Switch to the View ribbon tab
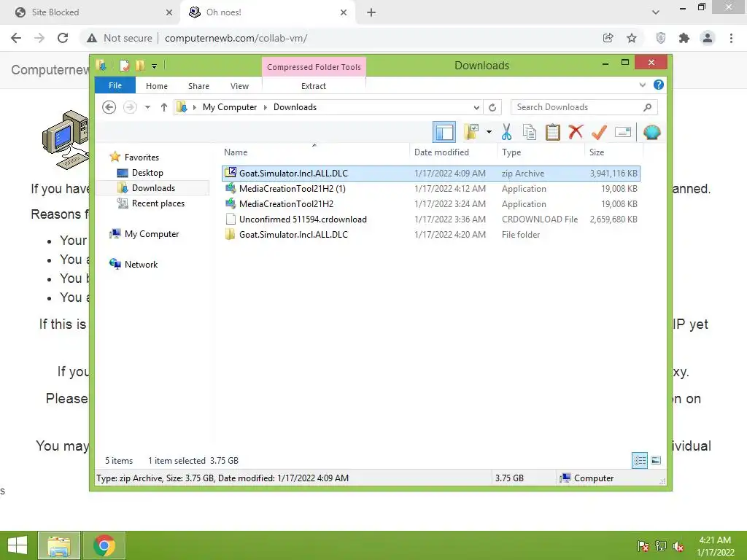Screen dimensions: 747x560 239,86
